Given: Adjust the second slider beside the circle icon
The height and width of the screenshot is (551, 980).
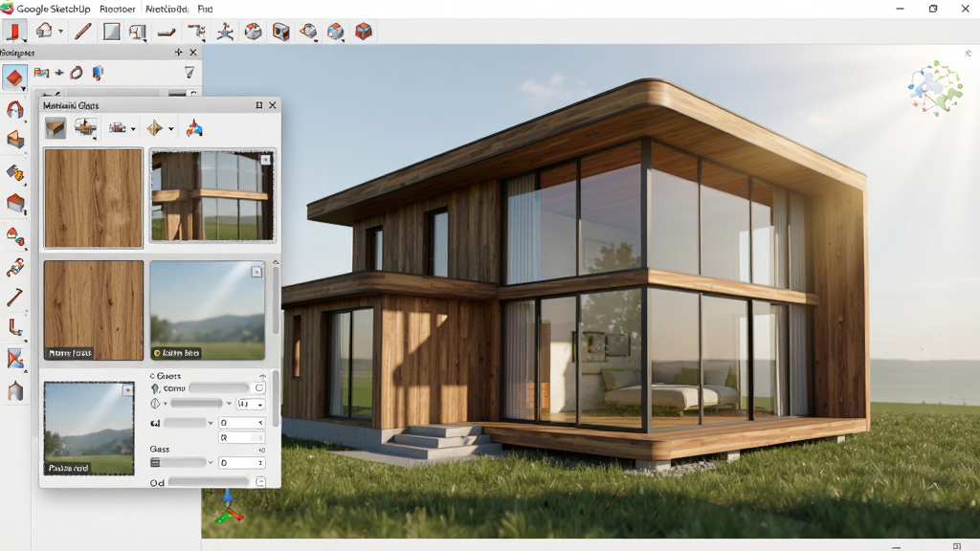Looking at the screenshot, I should (x=196, y=404).
